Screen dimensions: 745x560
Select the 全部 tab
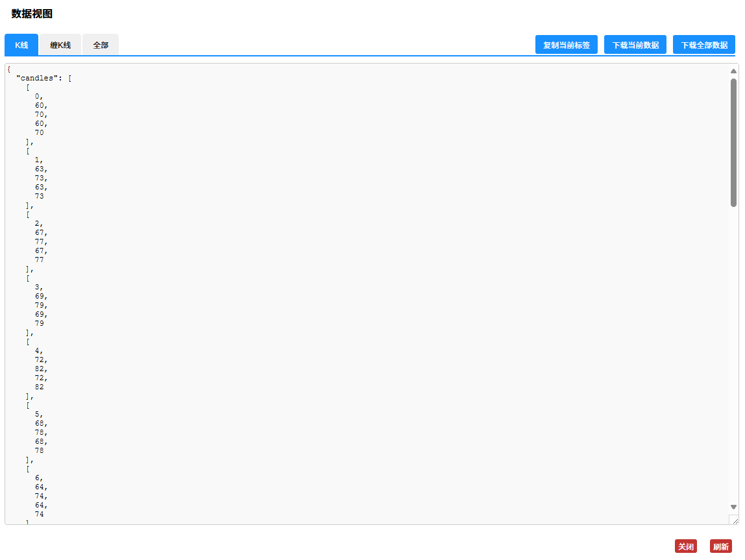[101, 45]
